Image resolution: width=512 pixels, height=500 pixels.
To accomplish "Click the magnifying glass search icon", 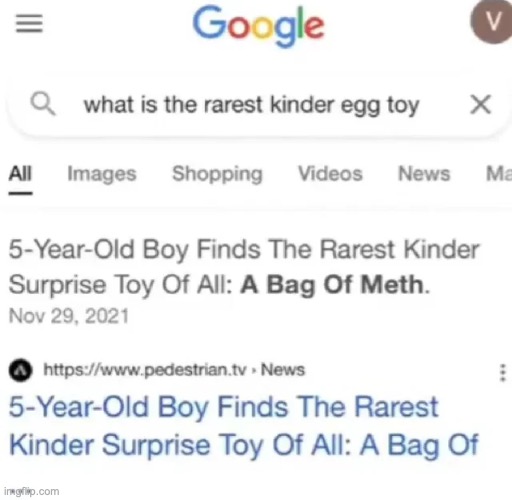I will click(x=43, y=104).
